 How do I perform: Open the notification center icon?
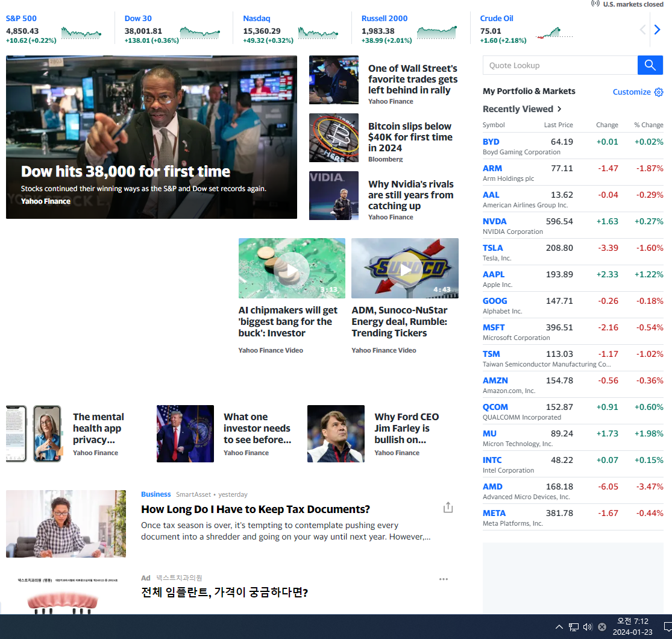pos(667,627)
